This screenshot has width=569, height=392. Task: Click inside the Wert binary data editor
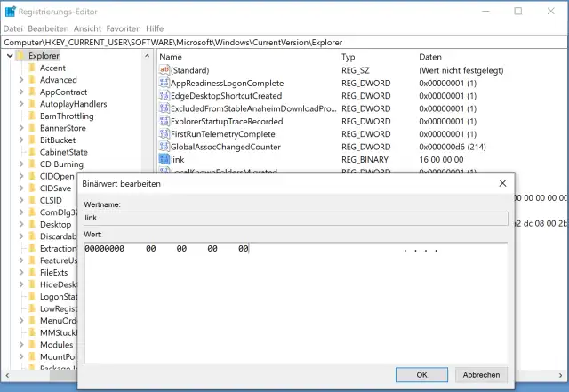[x=295, y=303]
